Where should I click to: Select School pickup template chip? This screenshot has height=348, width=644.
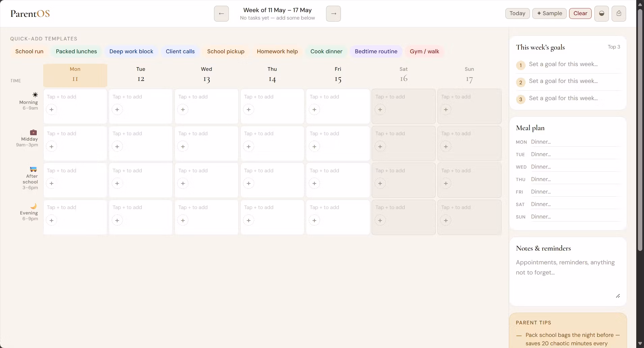tap(226, 51)
